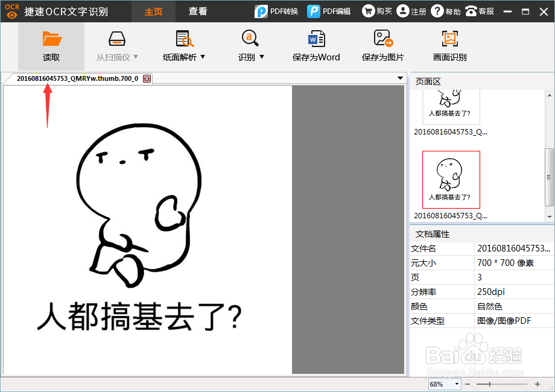Click the 保存为图片 icon
This screenshot has width=555, height=392.
point(383,38)
